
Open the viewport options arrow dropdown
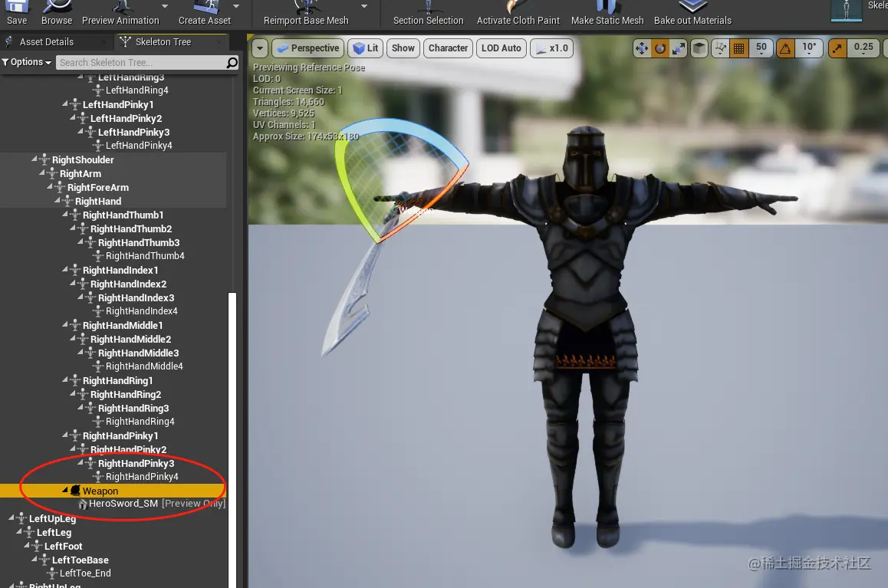pyautogui.click(x=260, y=48)
